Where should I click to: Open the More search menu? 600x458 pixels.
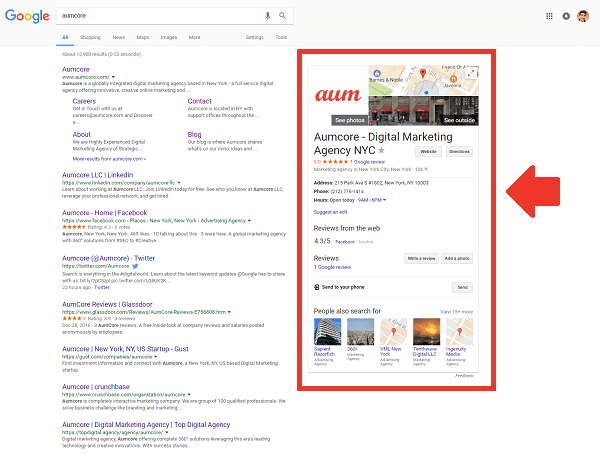194,37
